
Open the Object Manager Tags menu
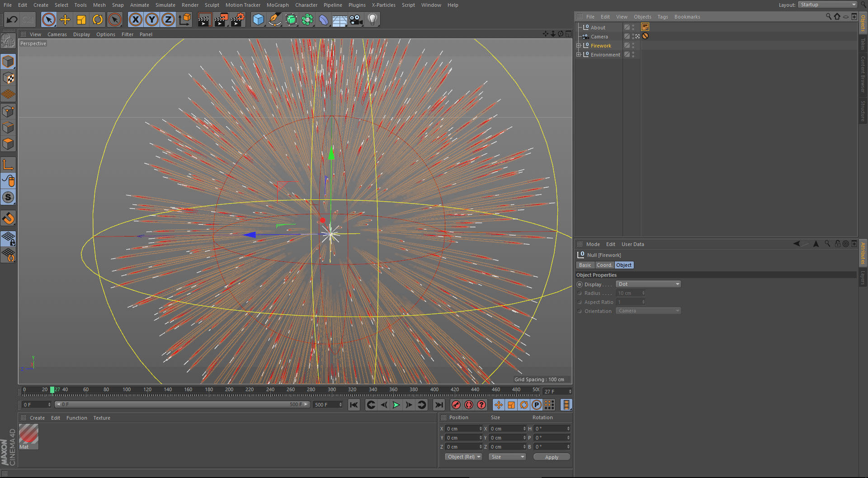tap(663, 17)
